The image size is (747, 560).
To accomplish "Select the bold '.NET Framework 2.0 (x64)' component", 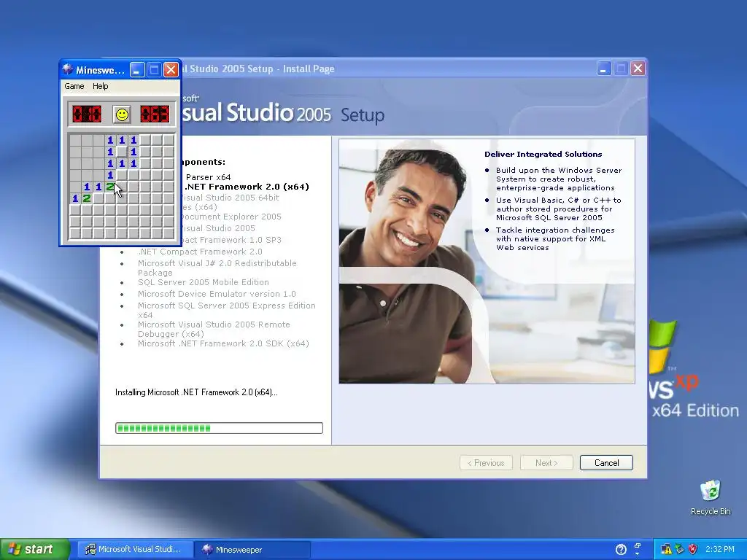I will 247,187.
